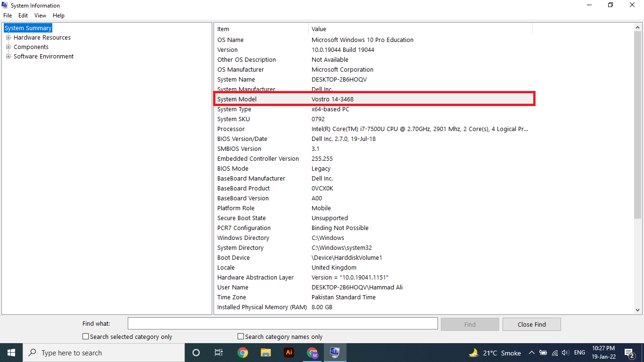Select the System Name row
The width and height of the screenshot is (644, 362).
pos(374,80)
